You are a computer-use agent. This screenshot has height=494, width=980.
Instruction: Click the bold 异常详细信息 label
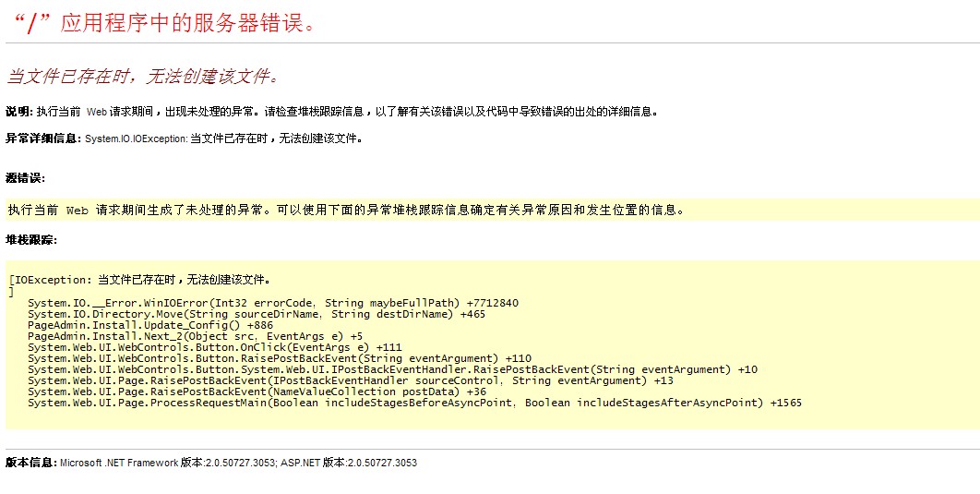coord(43,139)
